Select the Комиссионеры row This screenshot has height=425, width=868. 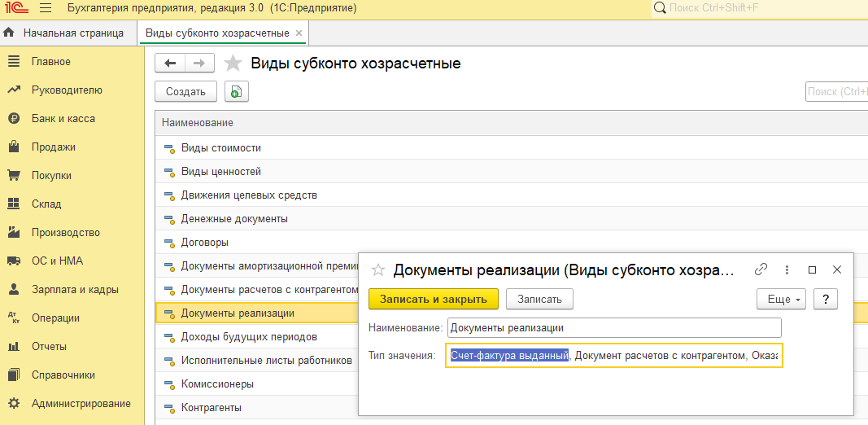257,384
